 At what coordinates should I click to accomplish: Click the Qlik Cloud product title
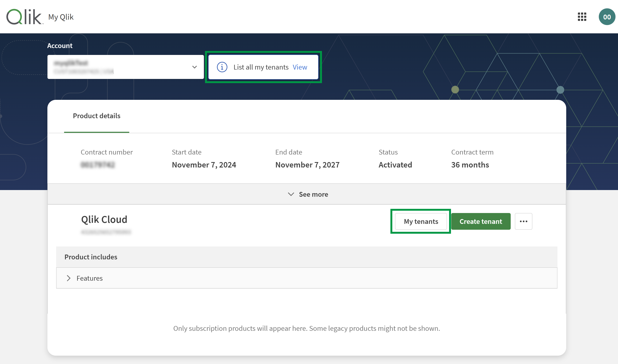coord(104,219)
